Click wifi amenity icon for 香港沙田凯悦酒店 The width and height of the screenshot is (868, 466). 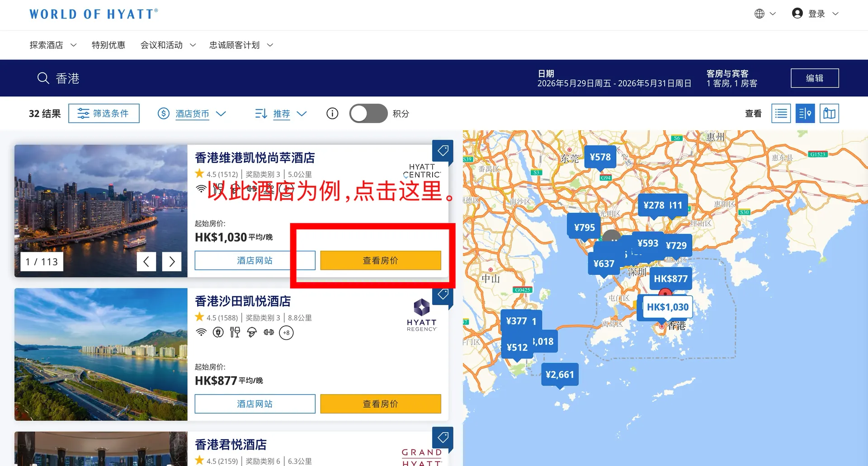pos(201,333)
